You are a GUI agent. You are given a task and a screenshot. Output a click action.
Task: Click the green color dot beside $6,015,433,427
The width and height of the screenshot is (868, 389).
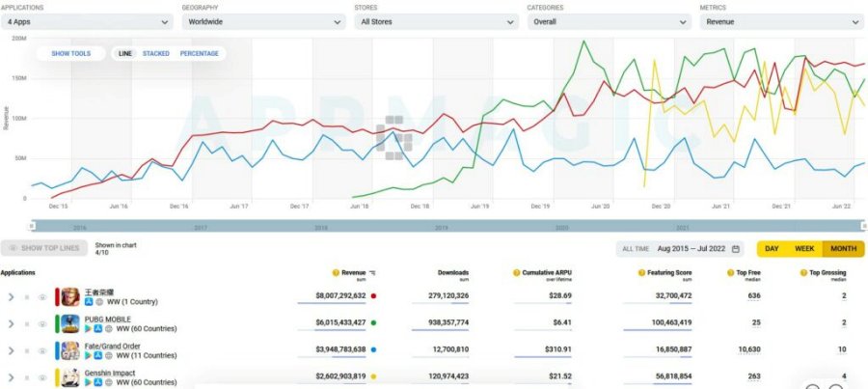[373, 322]
